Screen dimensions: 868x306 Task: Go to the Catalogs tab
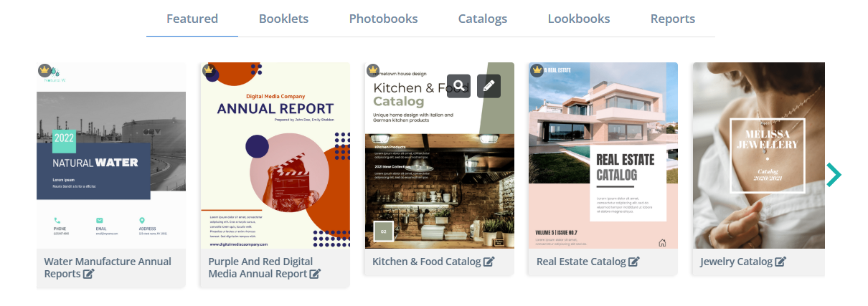point(483,19)
